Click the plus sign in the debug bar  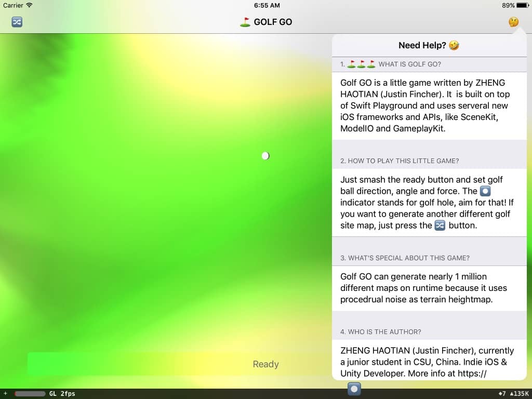coord(5,394)
